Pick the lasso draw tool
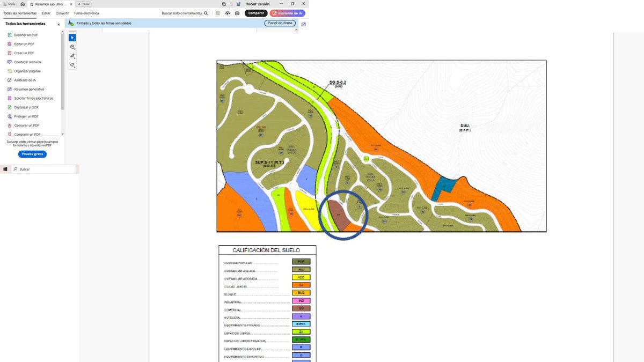The width and height of the screenshot is (644, 362). pyautogui.click(x=72, y=65)
